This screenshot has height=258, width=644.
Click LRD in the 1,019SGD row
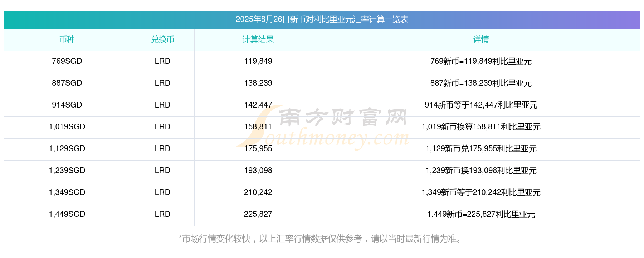point(162,127)
